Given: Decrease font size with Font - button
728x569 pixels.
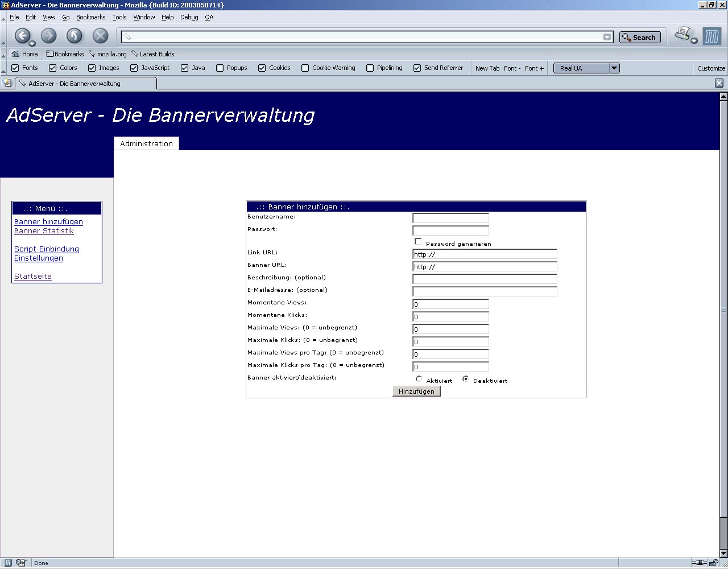Looking at the screenshot, I should 512,68.
